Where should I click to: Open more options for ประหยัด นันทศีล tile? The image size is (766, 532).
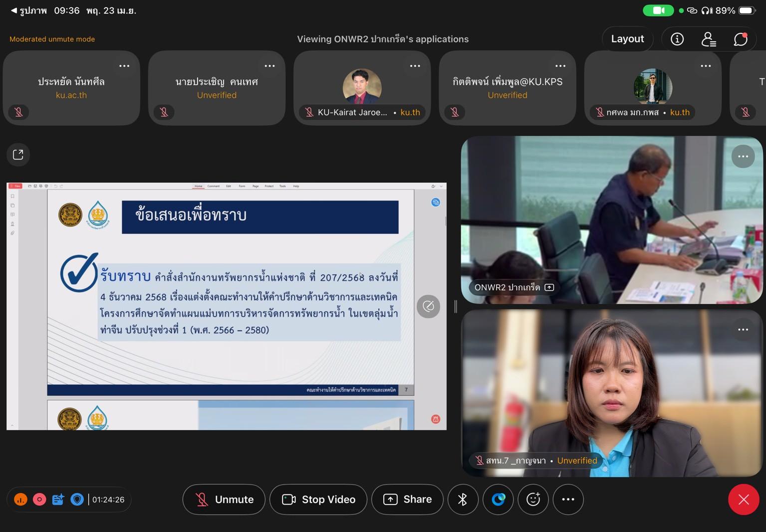[124, 66]
